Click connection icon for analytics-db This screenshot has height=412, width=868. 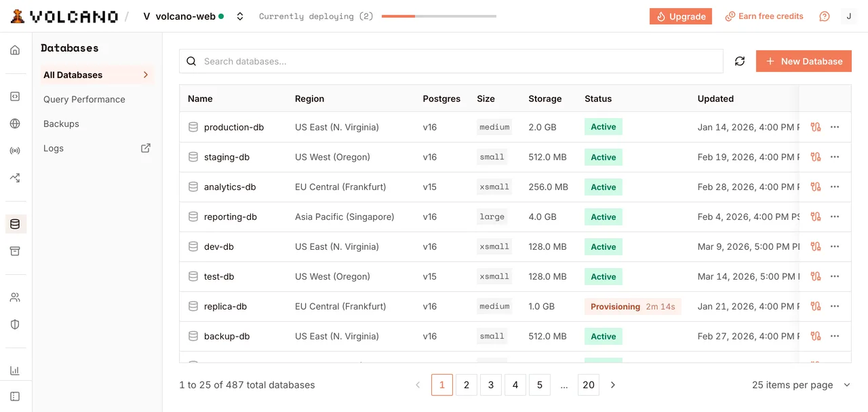[816, 187]
